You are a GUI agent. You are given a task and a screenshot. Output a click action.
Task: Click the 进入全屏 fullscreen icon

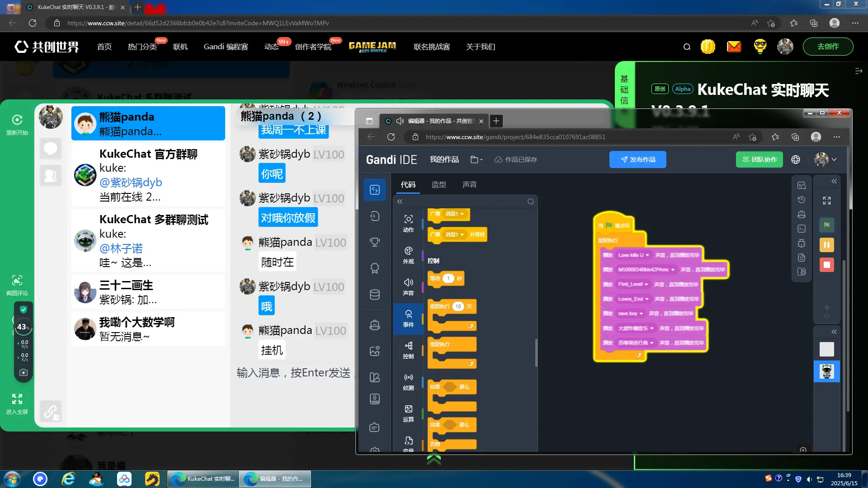[x=17, y=404]
